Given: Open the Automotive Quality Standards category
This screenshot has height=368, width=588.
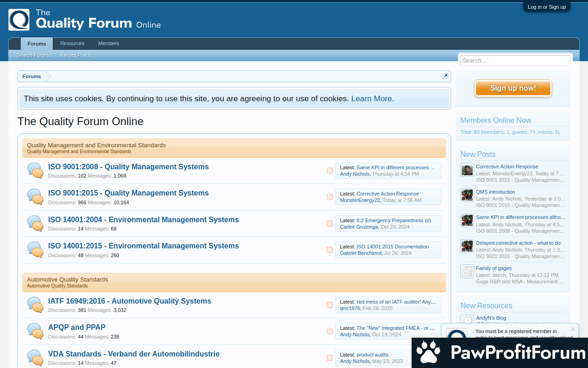Looking at the screenshot, I should coord(68,279).
